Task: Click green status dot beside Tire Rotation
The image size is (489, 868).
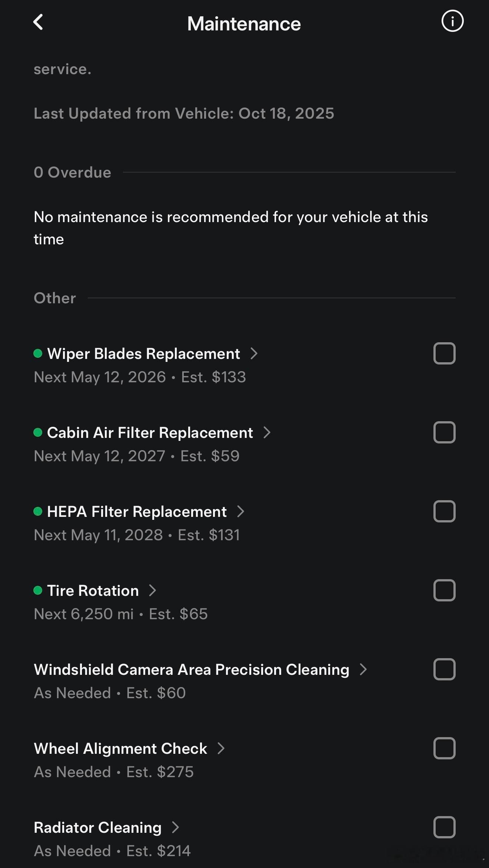Action: click(x=38, y=590)
